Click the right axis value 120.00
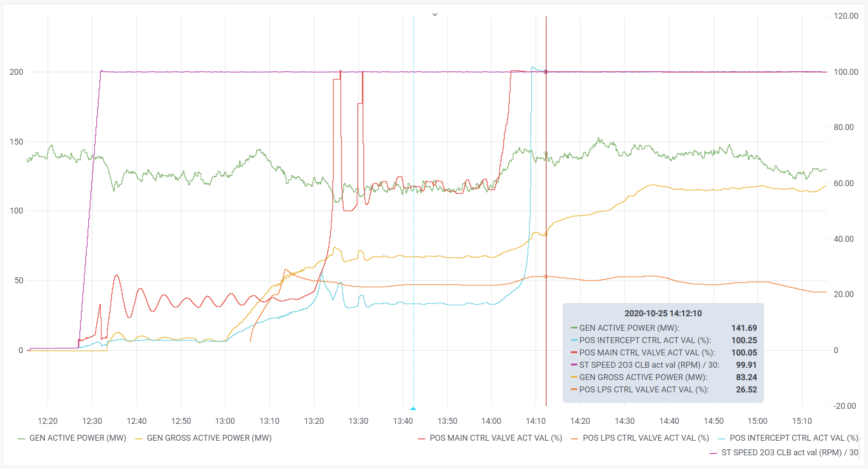 [x=846, y=16]
